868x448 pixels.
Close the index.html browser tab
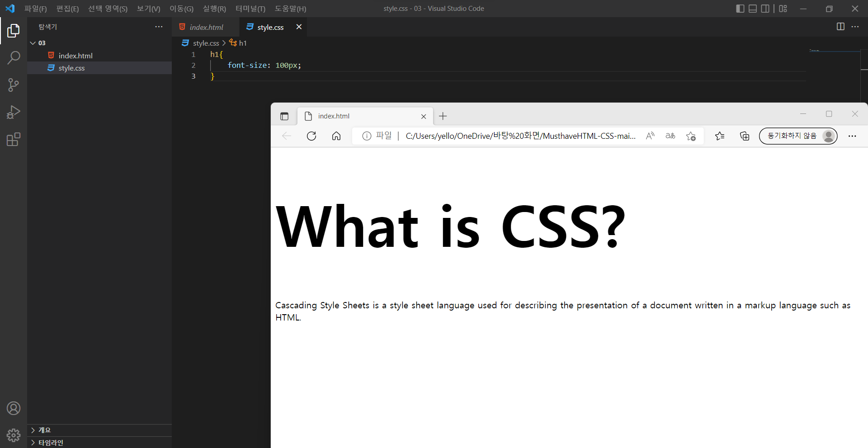(x=424, y=116)
